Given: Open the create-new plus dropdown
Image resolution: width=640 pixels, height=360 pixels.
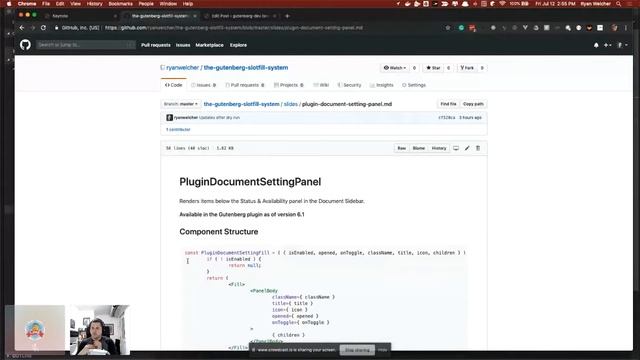Looking at the screenshot, I should coord(607,45).
